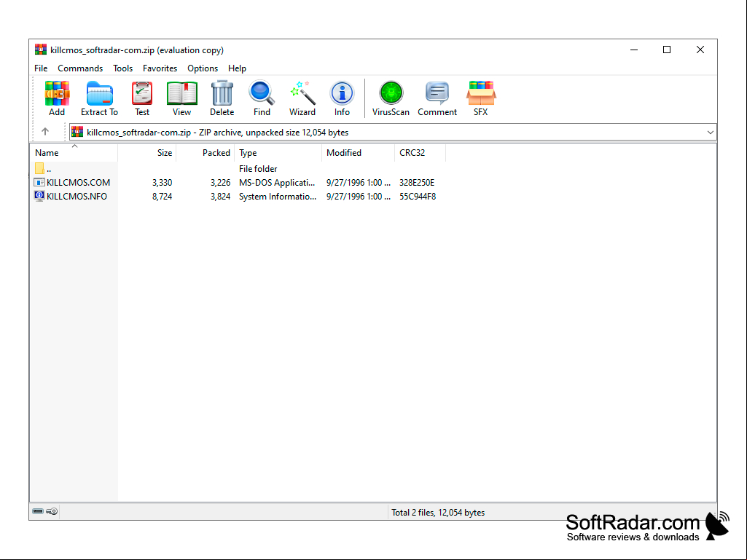This screenshot has height=560, width=747.
Task: Select the KILLCMOS.NFO file name
Action: [77, 196]
